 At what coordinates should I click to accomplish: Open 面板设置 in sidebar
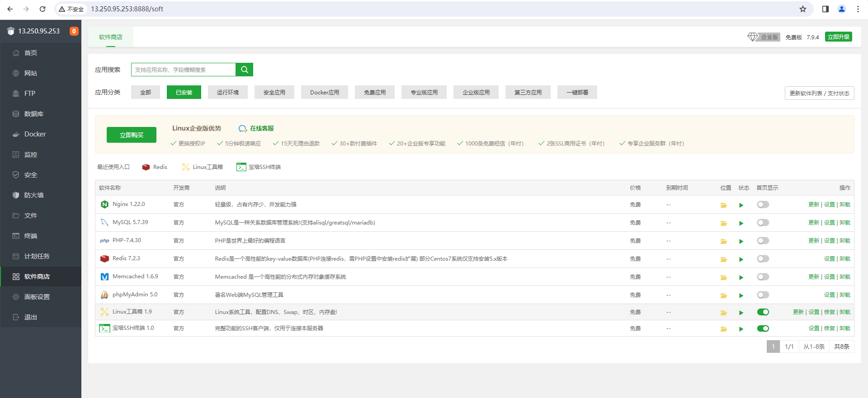coord(41,297)
